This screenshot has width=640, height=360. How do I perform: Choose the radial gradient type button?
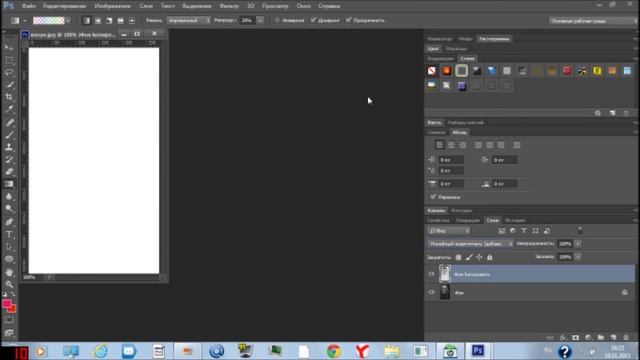(x=98, y=20)
